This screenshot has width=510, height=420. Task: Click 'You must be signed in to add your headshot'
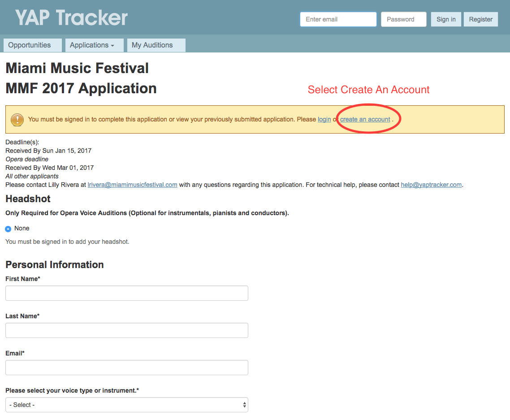pyautogui.click(x=67, y=242)
